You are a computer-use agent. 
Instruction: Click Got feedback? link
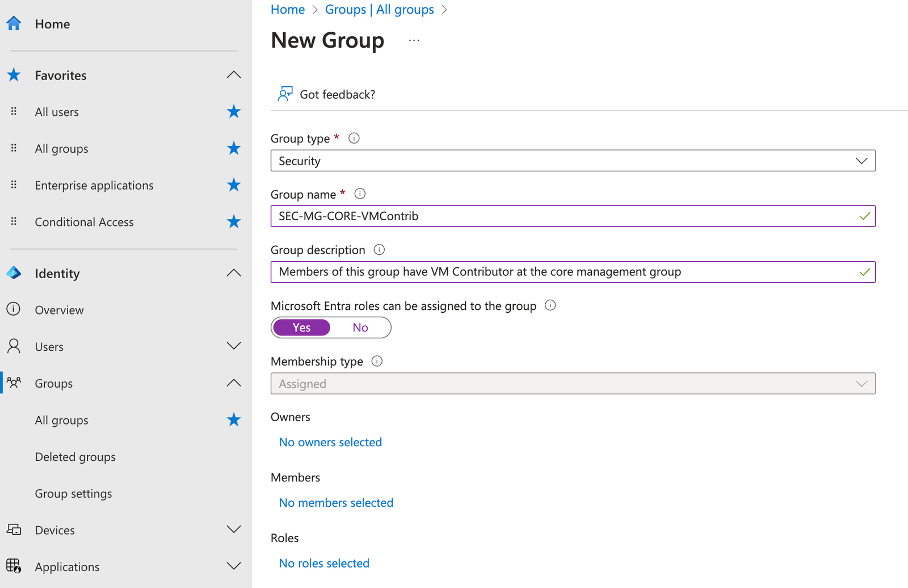(x=338, y=94)
